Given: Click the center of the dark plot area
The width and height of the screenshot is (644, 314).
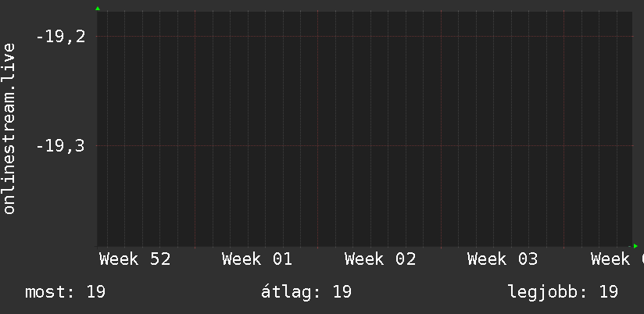Looking at the screenshot, I should [x=364, y=129].
